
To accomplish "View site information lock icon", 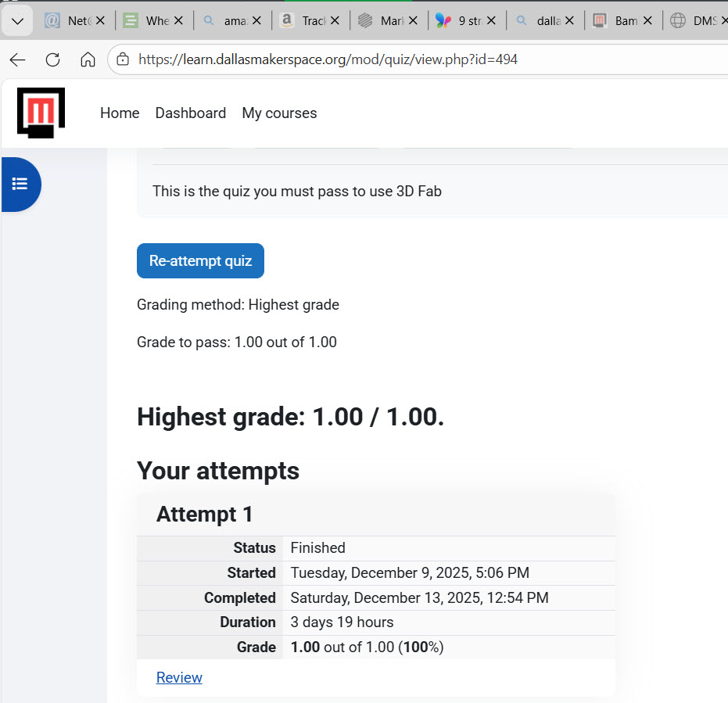I will 123,59.
